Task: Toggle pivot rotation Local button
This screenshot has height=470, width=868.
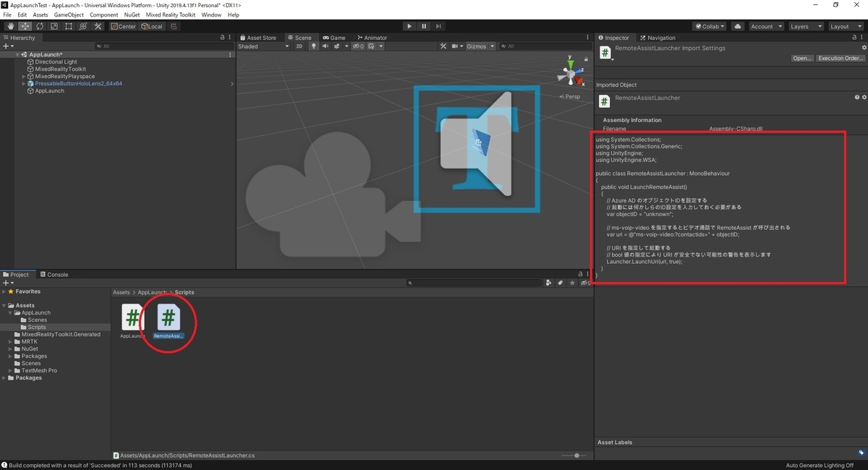Action: tap(152, 26)
